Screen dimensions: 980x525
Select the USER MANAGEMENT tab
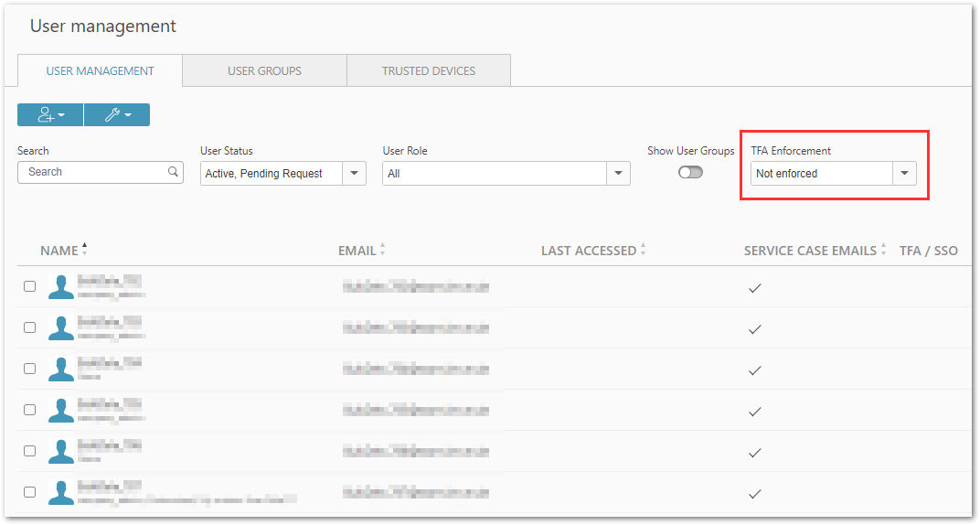pos(100,70)
